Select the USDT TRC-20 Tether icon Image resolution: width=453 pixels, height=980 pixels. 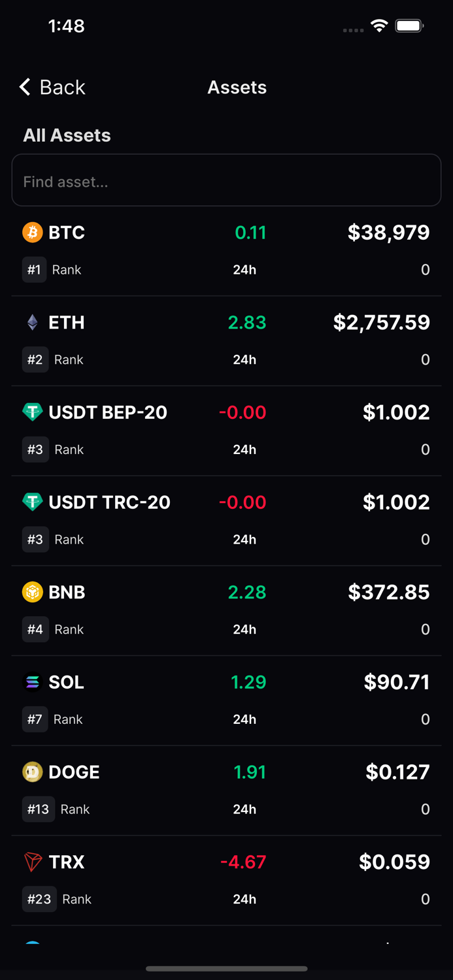(x=33, y=502)
